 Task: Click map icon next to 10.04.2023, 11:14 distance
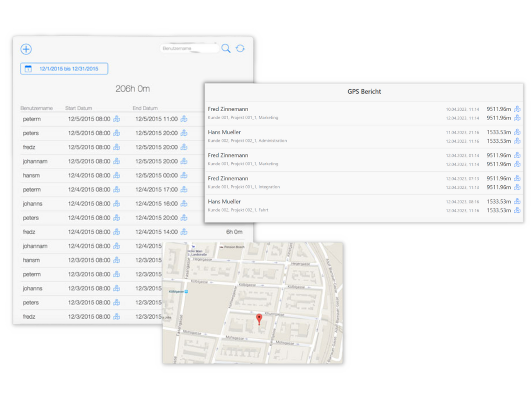click(517, 109)
